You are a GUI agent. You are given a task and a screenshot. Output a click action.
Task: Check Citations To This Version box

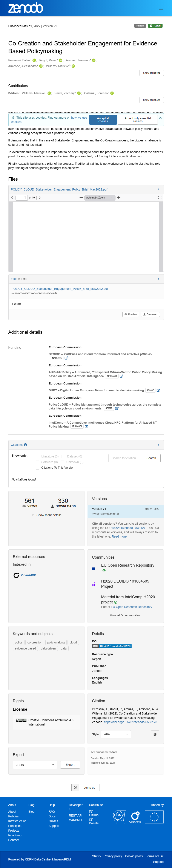(37, 468)
